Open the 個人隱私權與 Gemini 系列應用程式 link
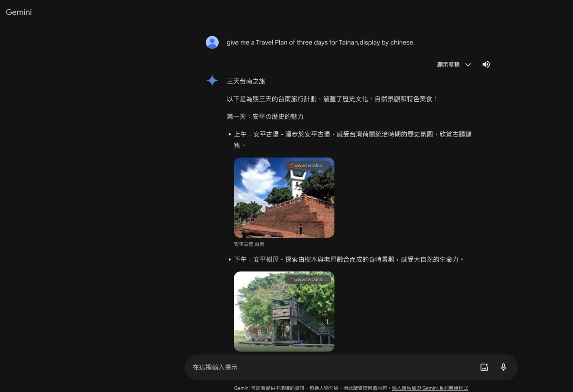 [430, 388]
